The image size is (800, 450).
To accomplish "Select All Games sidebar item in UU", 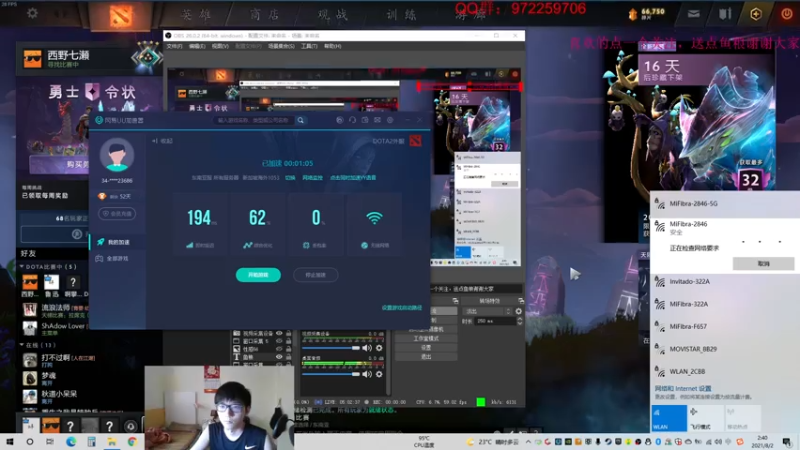I will point(117,259).
